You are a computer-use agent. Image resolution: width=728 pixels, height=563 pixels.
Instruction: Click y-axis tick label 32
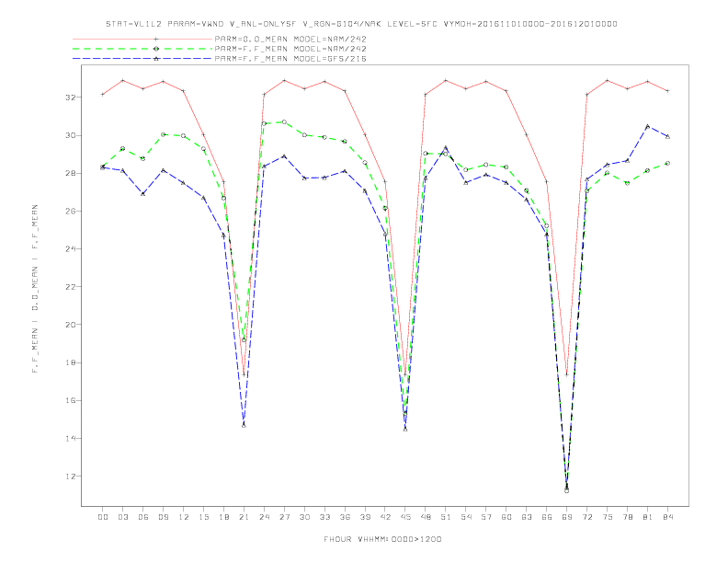(71, 98)
